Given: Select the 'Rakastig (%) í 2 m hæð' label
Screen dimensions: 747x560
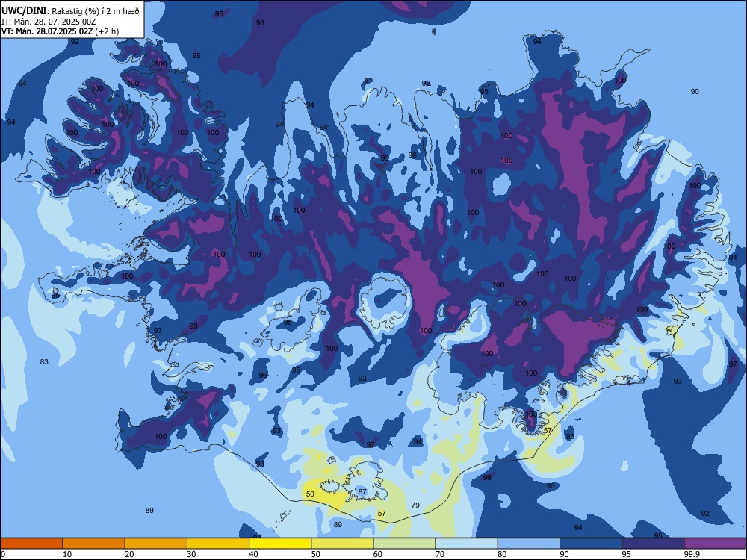Looking at the screenshot, I should point(96,11).
